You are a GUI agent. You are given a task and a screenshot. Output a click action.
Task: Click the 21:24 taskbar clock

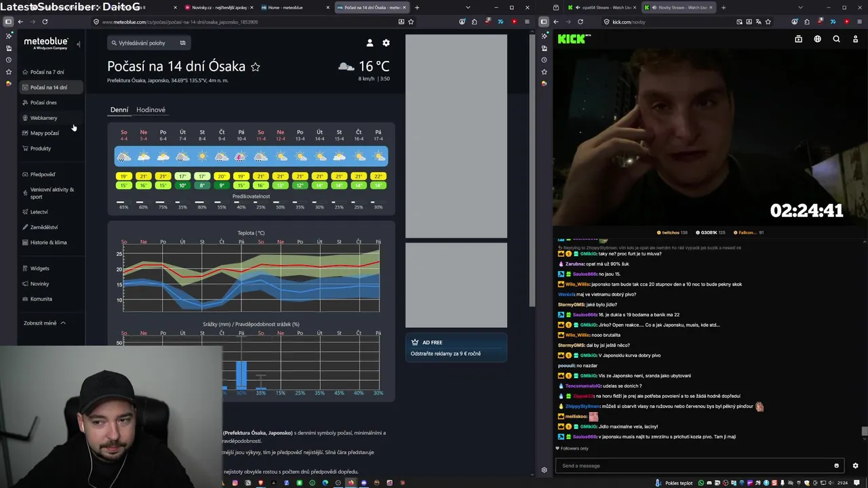[x=842, y=483]
